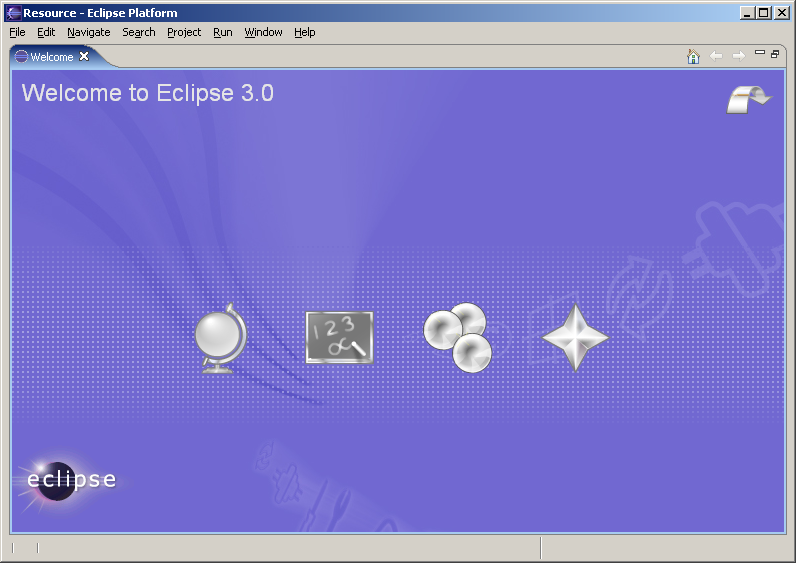Open the Overview globe icon
Viewport: 796px width, 563px height.
pyautogui.click(x=220, y=338)
